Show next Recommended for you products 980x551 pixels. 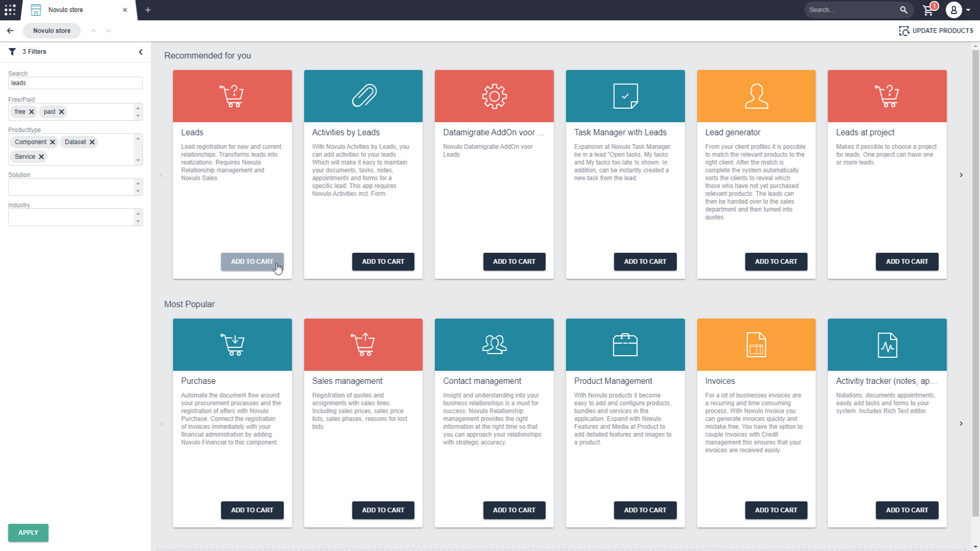pyautogui.click(x=961, y=175)
